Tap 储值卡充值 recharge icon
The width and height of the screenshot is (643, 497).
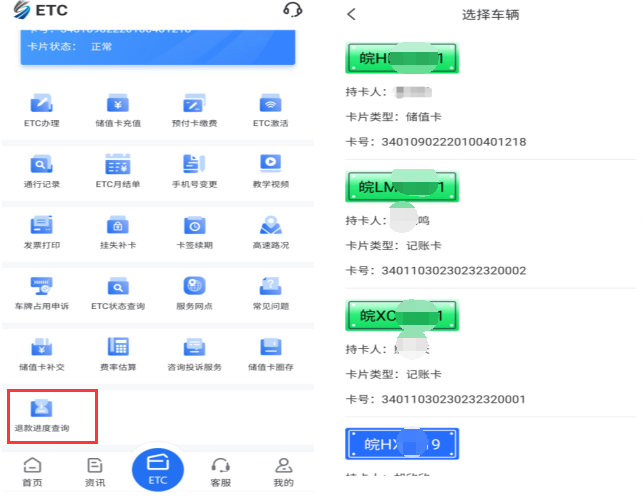click(118, 109)
